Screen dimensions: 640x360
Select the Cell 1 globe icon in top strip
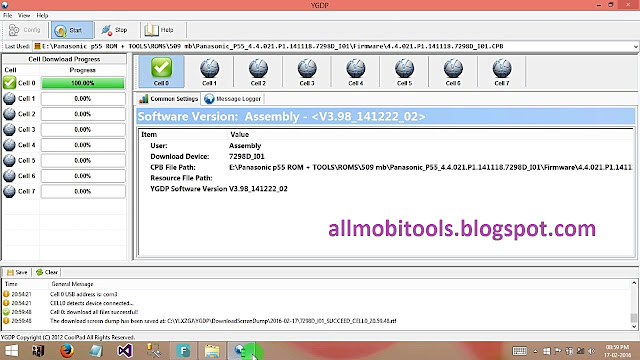coord(209,68)
